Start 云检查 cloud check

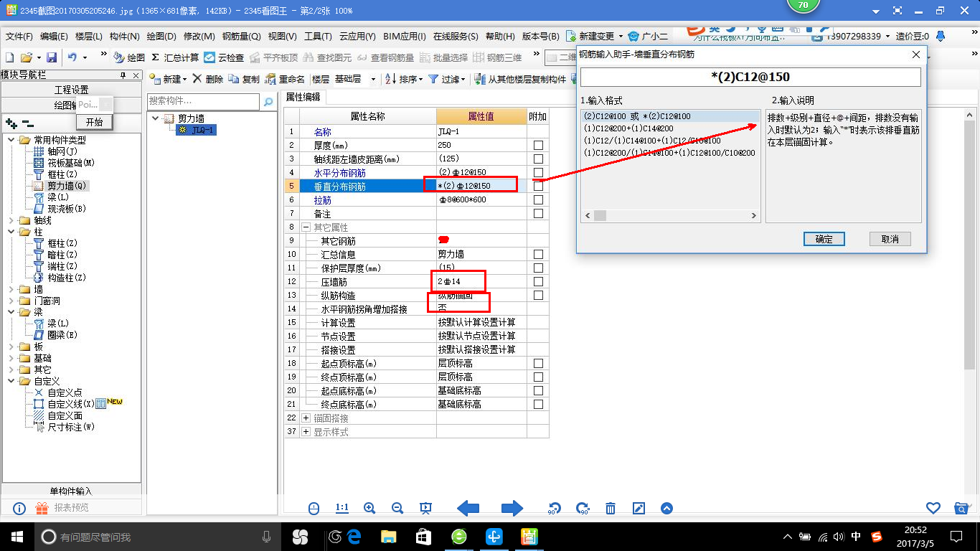pos(224,57)
